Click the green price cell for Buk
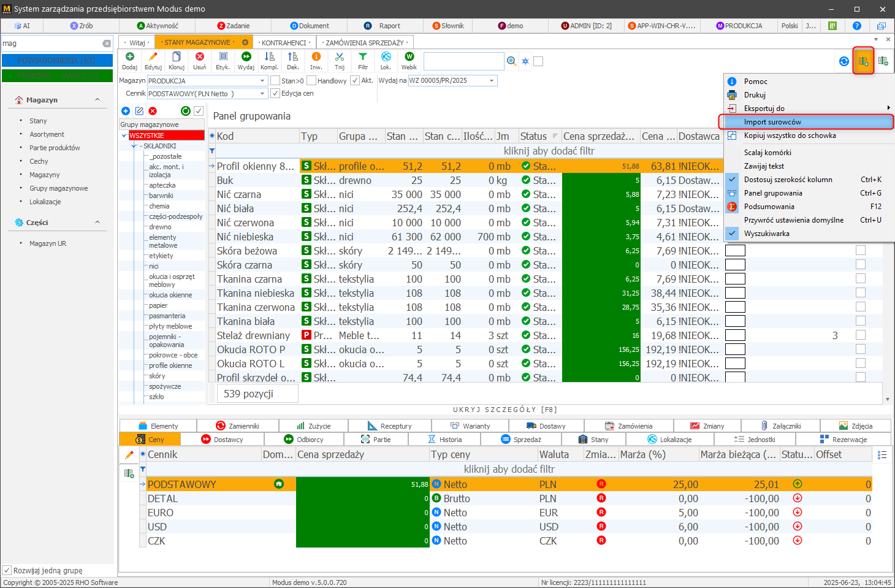The width and height of the screenshot is (895, 588). tap(601, 180)
